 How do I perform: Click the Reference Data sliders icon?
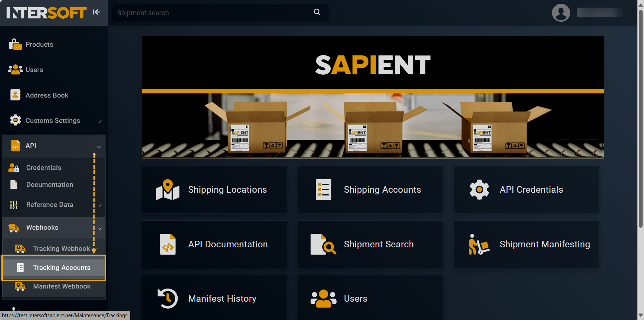coord(14,205)
